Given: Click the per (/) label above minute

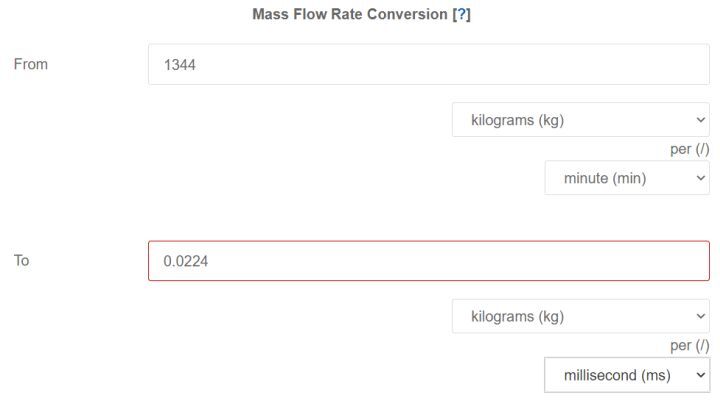Looking at the screenshot, I should tap(689, 149).
